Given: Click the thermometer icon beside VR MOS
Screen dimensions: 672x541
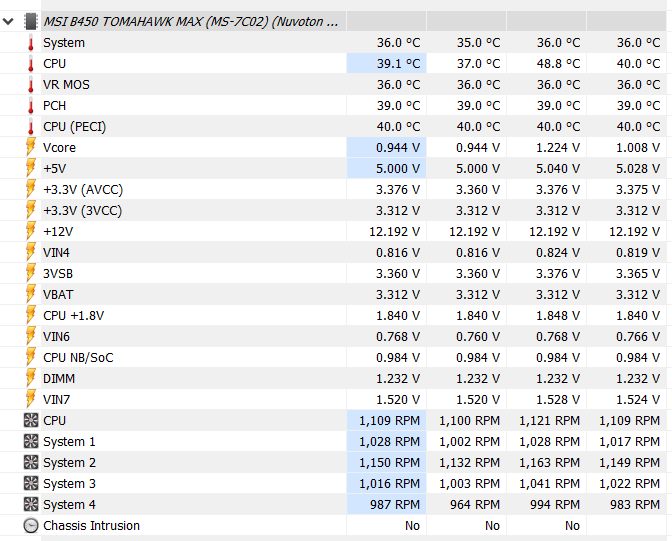Looking at the screenshot, I should click(x=31, y=85).
